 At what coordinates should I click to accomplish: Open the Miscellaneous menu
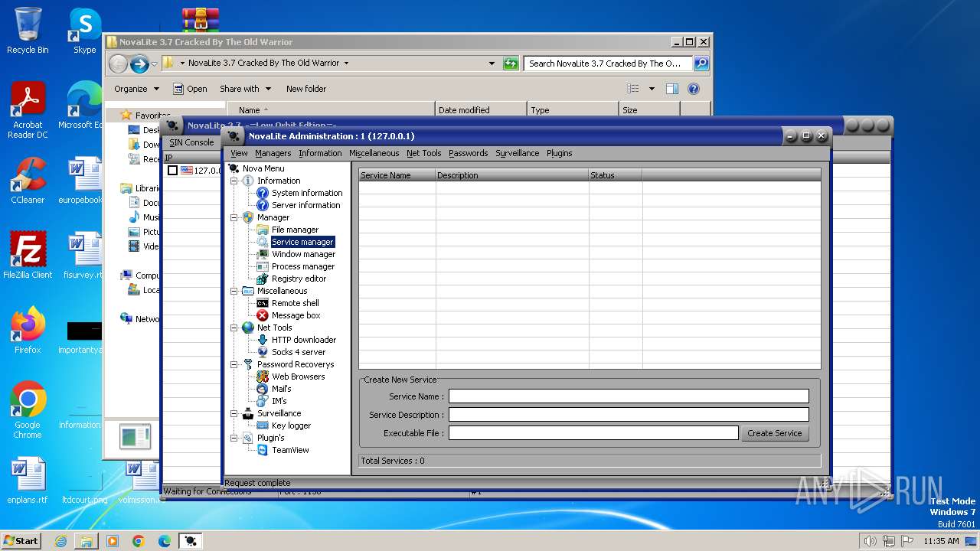(x=374, y=153)
